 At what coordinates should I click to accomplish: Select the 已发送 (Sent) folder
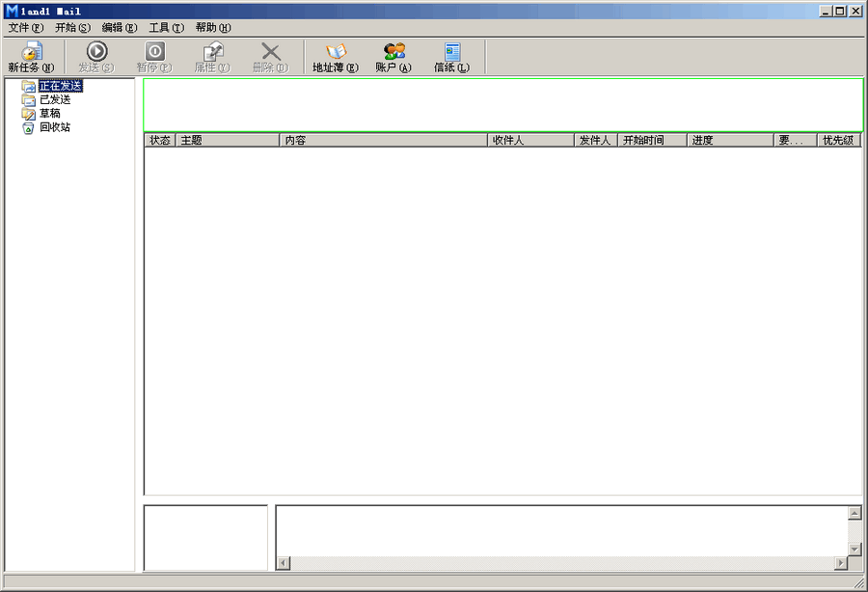pyautogui.click(x=54, y=99)
